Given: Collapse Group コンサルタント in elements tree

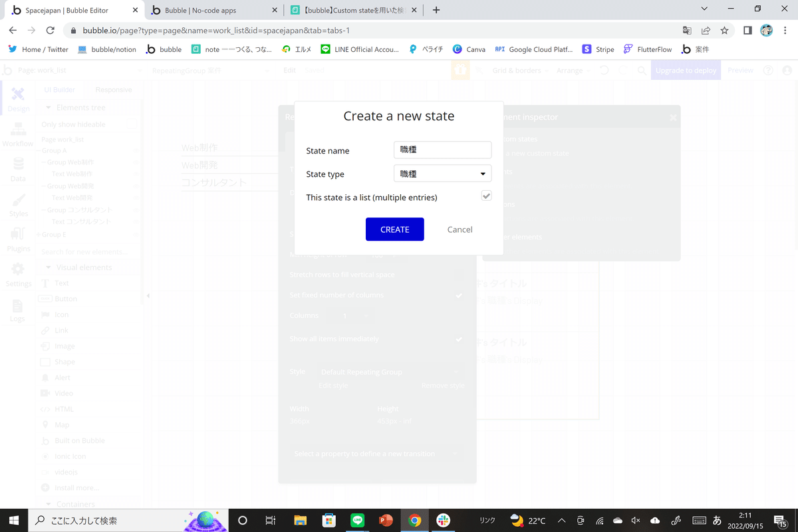Looking at the screenshot, I should pos(43,210).
